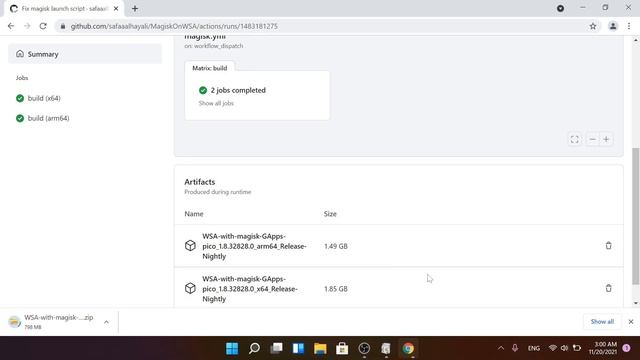This screenshot has height=360, width=640.
Task: Click the 1.49 GB size value
Action: [336, 246]
